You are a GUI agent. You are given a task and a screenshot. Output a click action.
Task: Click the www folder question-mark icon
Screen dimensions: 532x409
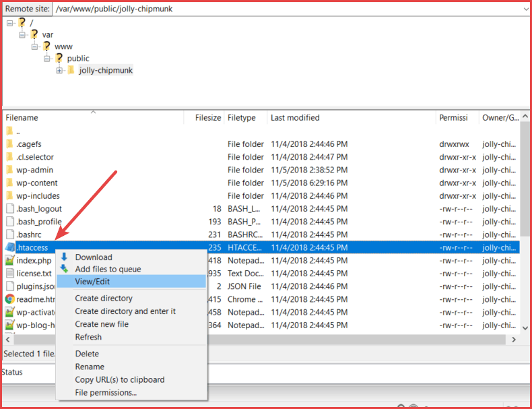pyautogui.click(x=46, y=46)
